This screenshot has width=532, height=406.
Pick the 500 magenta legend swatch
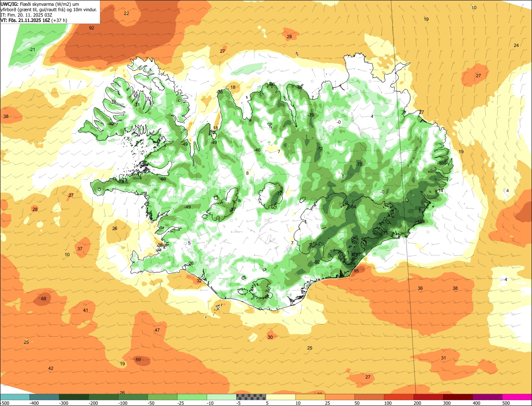(x=517, y=397)
